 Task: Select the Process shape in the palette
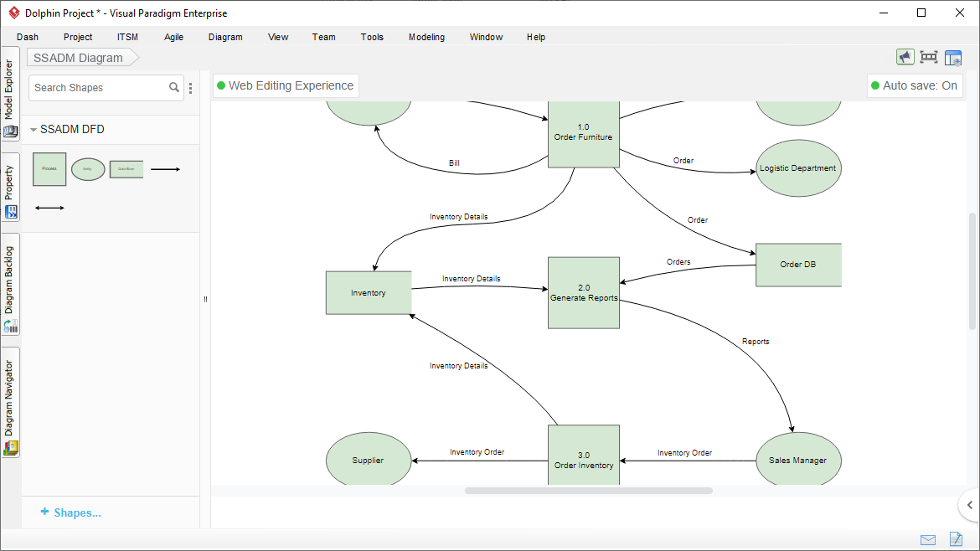(x=49, y=168)
